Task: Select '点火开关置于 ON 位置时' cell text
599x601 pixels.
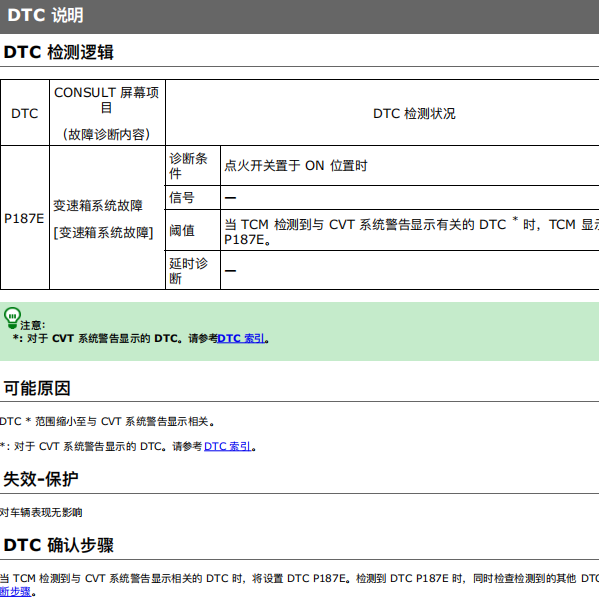Action: tap(295, 166)
